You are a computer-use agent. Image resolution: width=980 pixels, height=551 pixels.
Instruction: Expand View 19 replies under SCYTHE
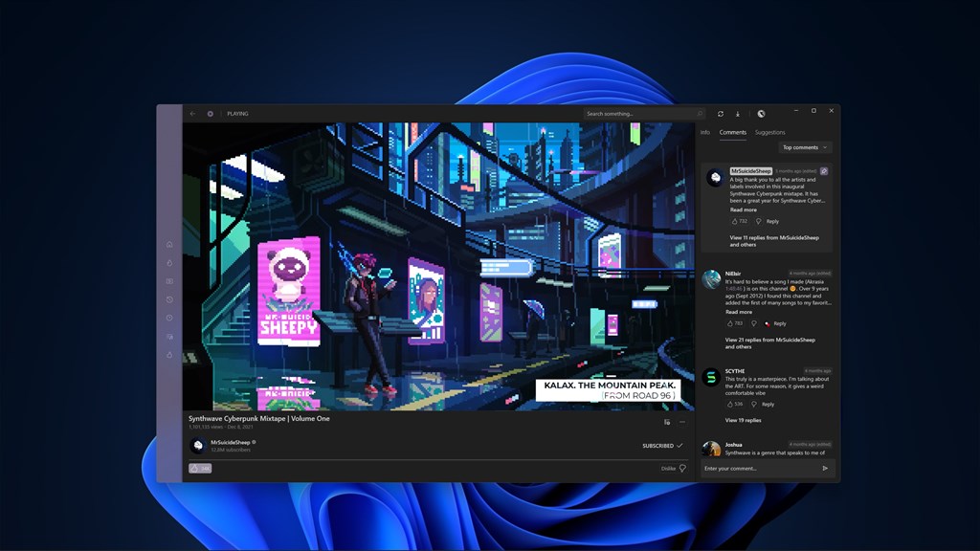(743, 421)
